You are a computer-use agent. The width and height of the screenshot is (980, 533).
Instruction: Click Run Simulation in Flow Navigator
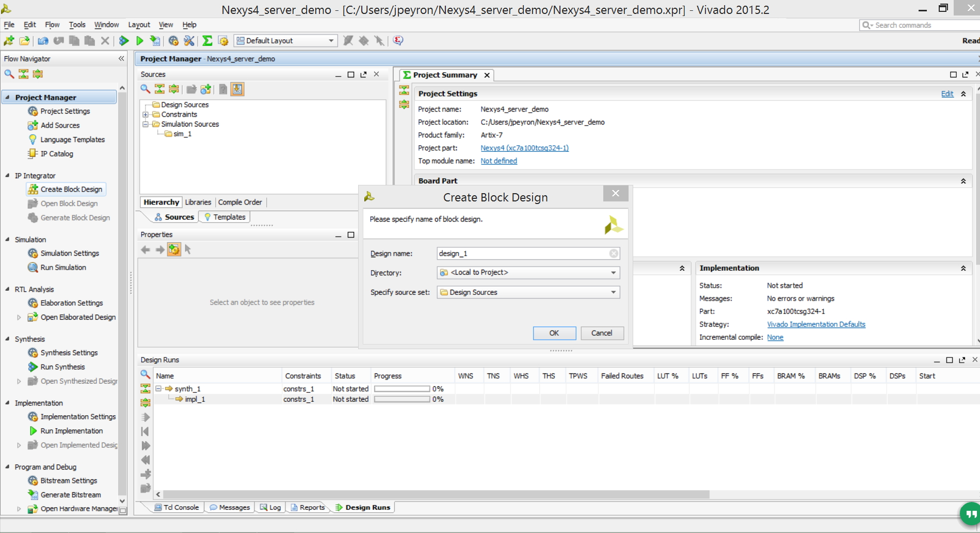tap(57, 268)
